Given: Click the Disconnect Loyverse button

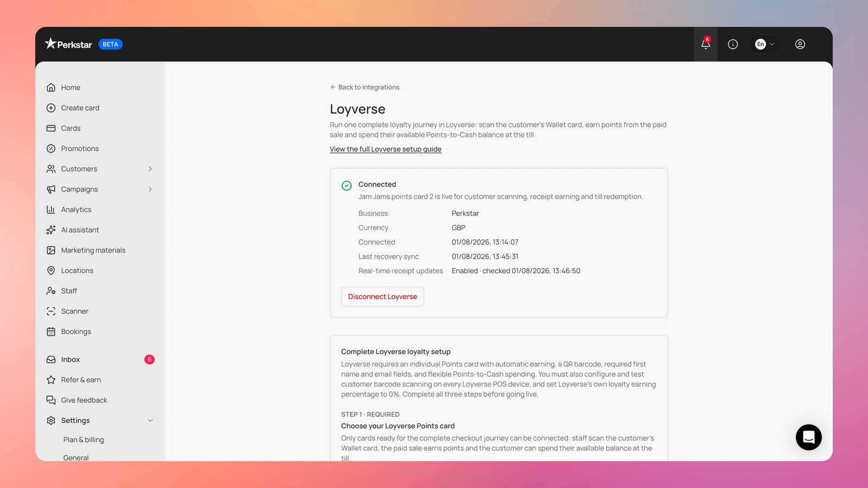Looking at the screenshot, I should [x=382, y=297].
